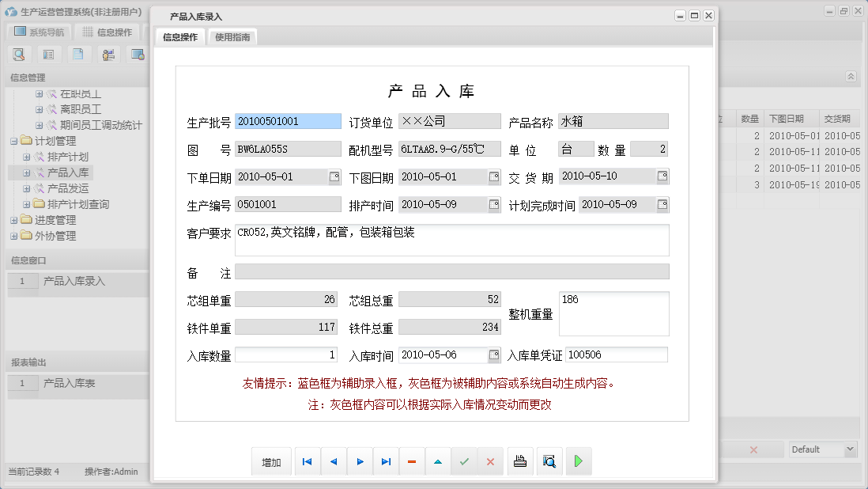868x489 pixels.
Task: Click the employee management icon in the toolbar
Action: (x=108, y=54)
